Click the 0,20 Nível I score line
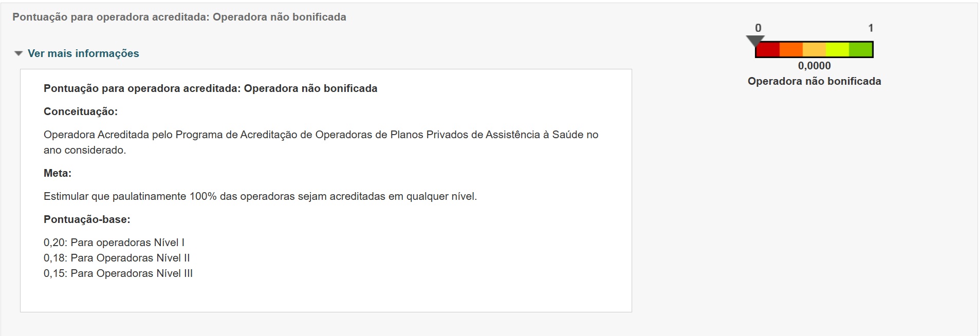The width and height of the screenshot is (980, 336). pyautogui.click(x=114, y=242)
